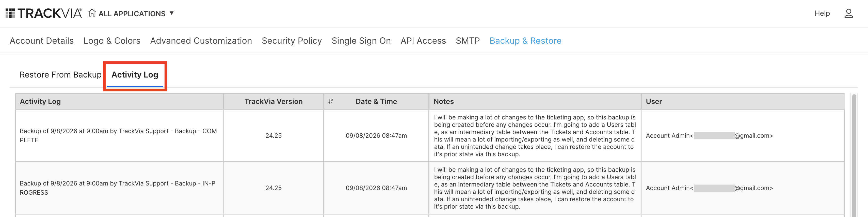
Task: Open the ALL APPLICATIONS menu label
Action: click(x=132, y=14)
